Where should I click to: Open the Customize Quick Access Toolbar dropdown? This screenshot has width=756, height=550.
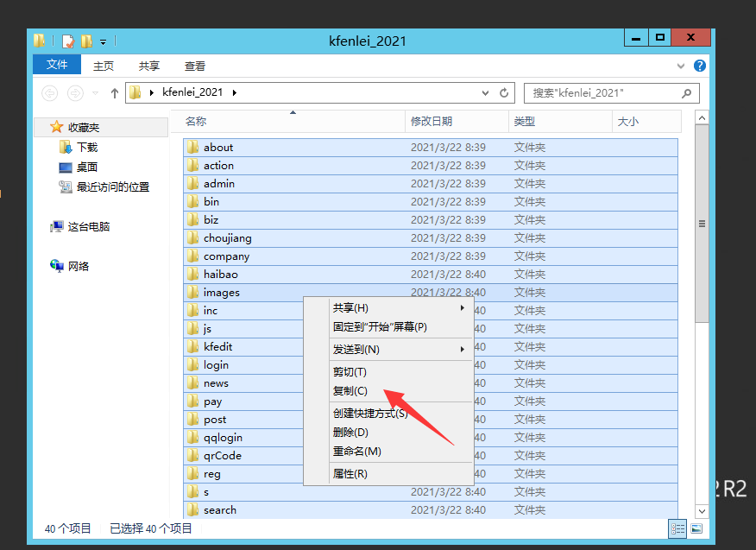point(103,41)
